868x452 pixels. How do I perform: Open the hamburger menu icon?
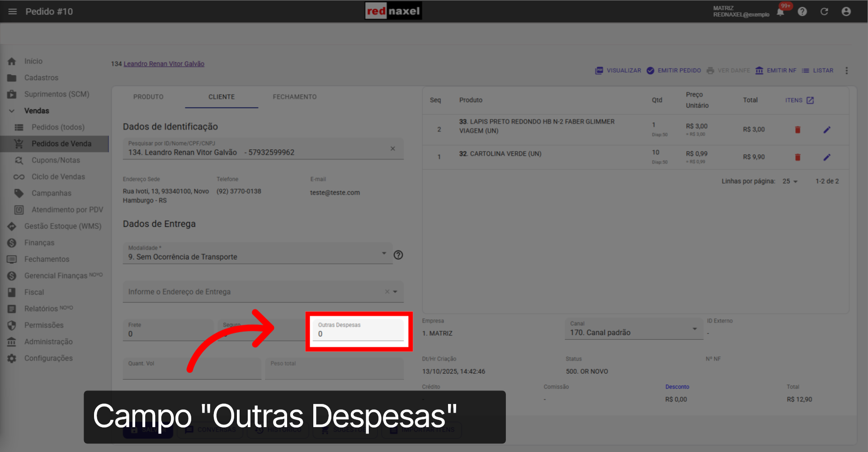13,11
